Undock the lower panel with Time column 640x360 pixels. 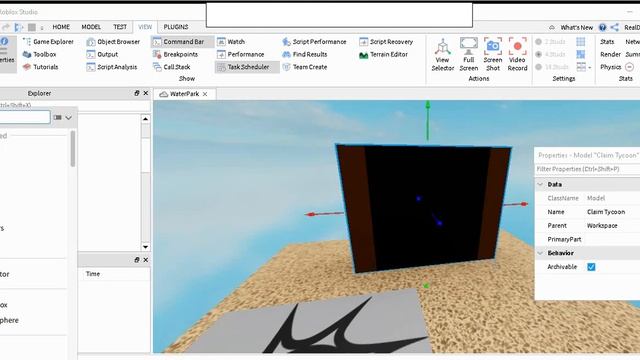pyautogui.click(x=137, y=260)
